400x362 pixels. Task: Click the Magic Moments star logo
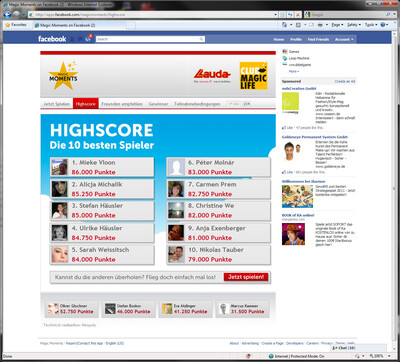tap(63, 76)
